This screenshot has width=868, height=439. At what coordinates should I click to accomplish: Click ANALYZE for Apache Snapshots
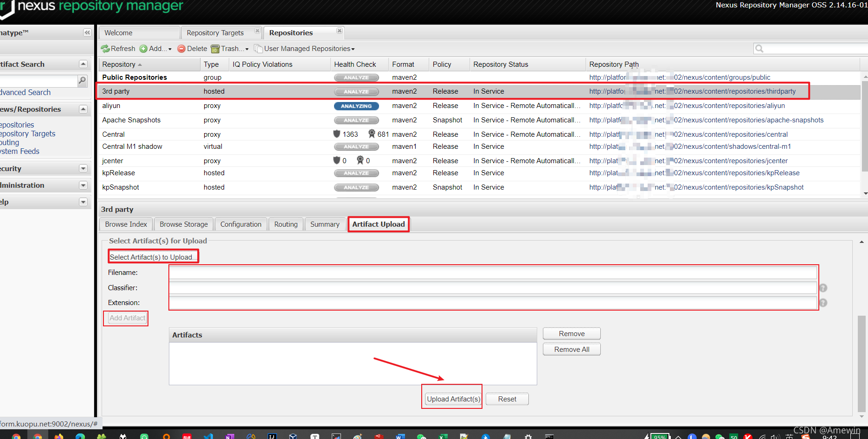click(356, 121)
